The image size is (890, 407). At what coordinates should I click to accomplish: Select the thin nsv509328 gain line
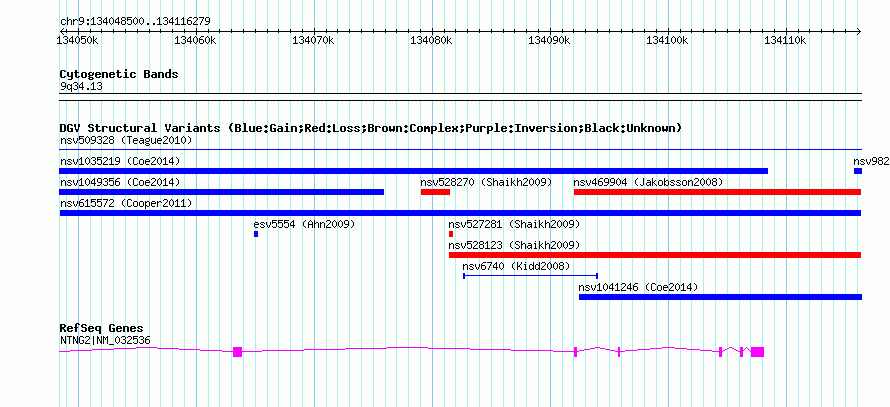[x=460, y=150]
